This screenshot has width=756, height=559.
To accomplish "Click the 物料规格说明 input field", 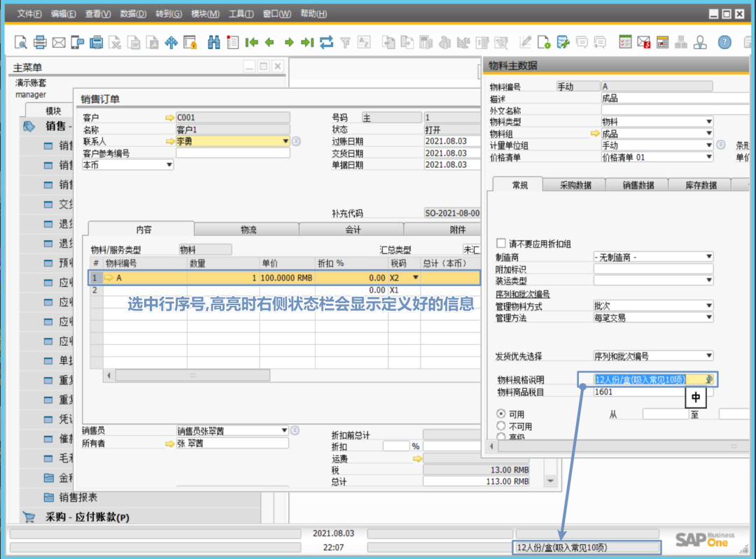I will pyautogui.click(x=653, y=380).
